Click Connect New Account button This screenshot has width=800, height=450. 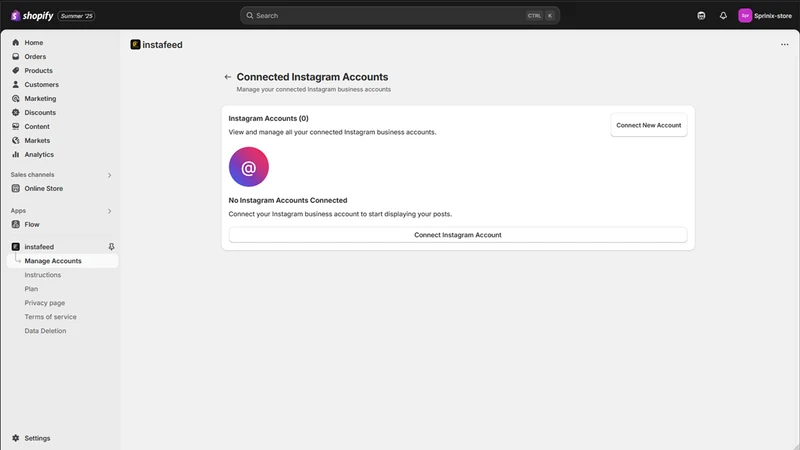point(648,126)
